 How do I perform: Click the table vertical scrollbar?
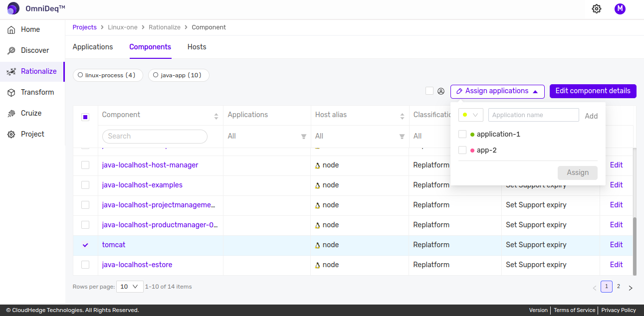[635, 246]
